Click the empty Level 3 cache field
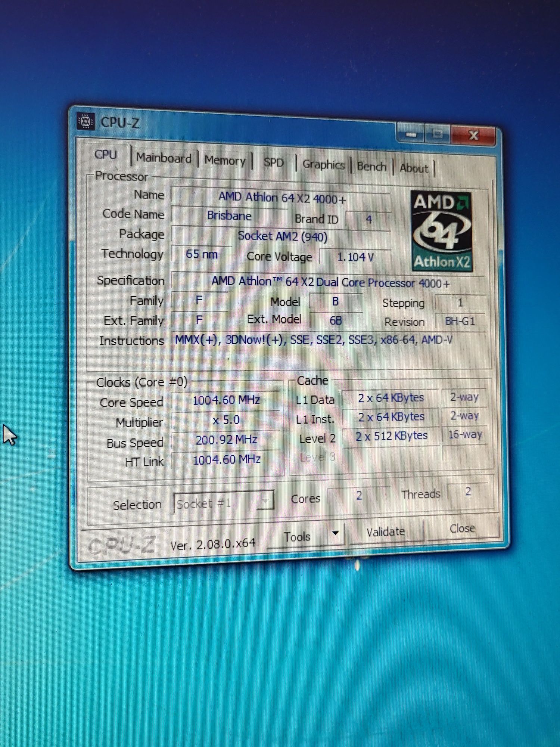560x747 pixels. (392, 455)
